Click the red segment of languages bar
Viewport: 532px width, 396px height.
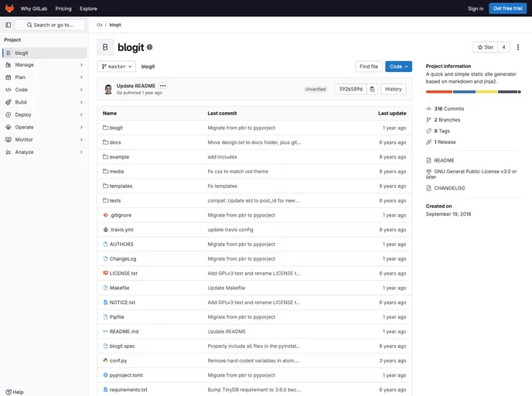(x=439, y=91)
